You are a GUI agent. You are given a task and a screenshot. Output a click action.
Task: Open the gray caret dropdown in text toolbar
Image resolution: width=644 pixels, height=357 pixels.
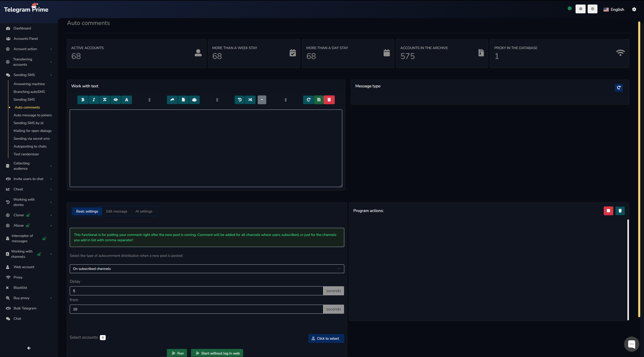point(262,100)
